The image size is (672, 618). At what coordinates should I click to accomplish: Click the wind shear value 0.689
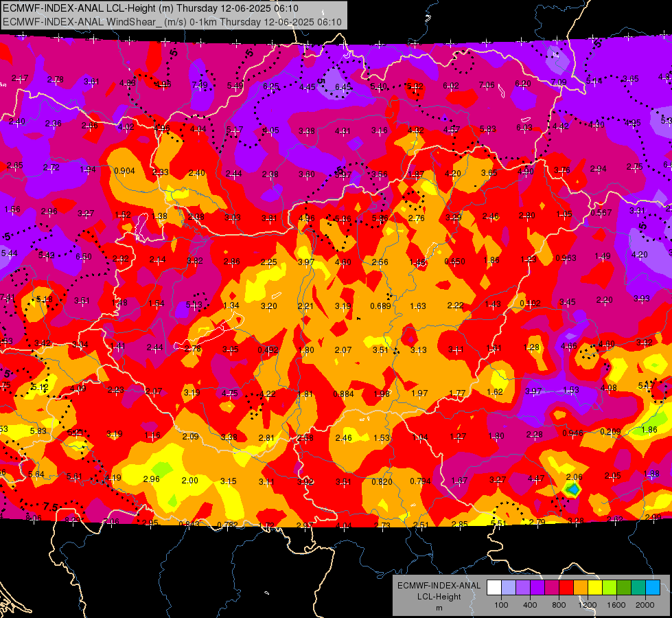(380, 306)
